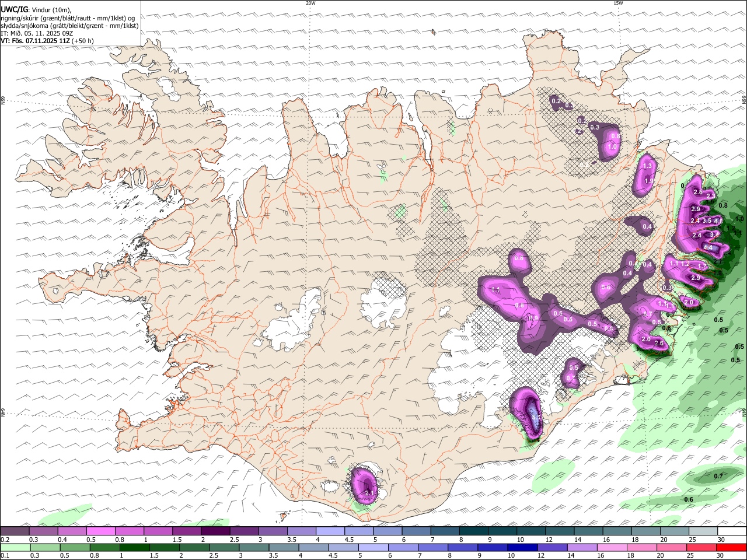Click the '4.4' value on the east coast
This screenshot has width=747, height=560.
click(x=708, y=248)
